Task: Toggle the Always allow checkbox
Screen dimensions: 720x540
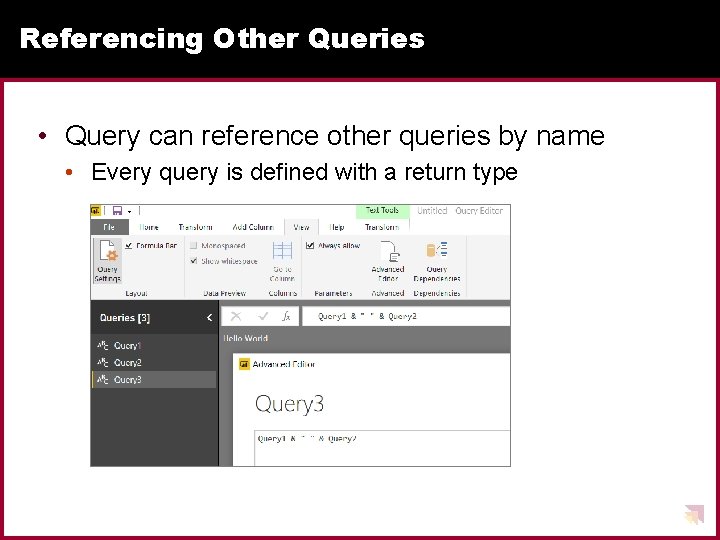Action: coord(310,246)
